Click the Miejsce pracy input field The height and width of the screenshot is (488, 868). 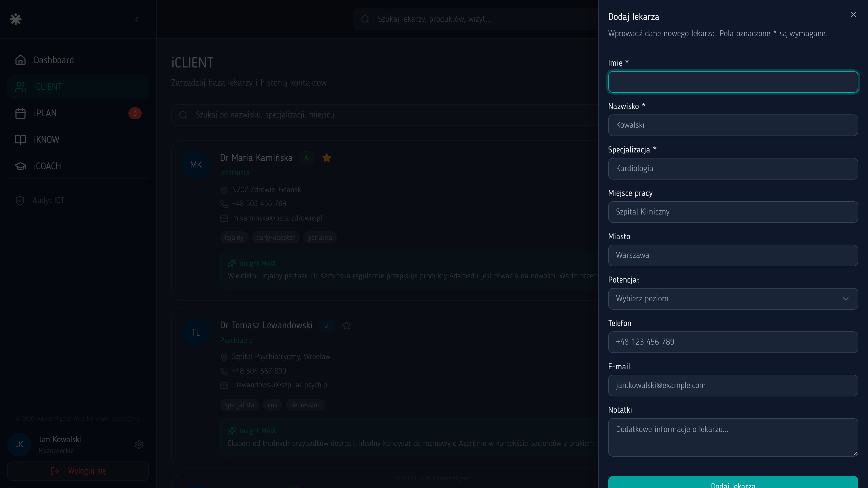tap(733, 212)
